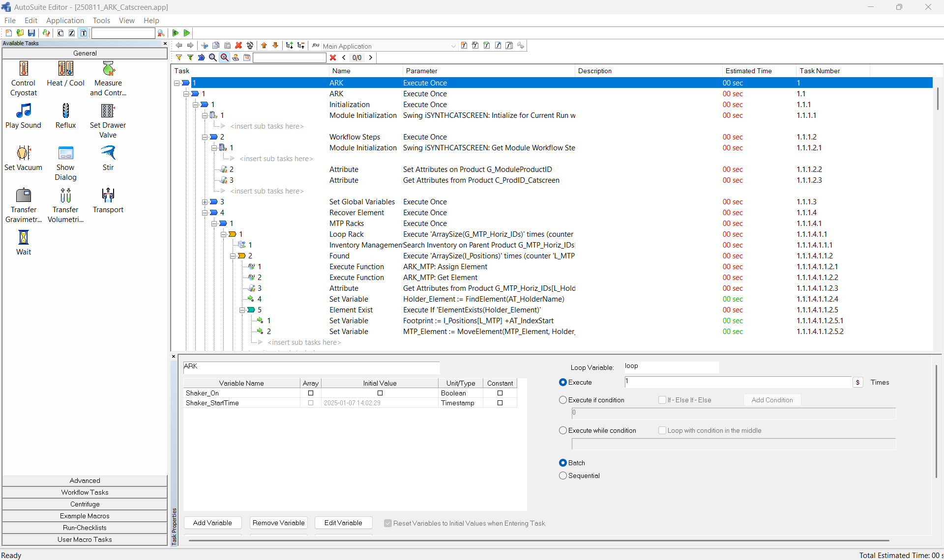The height and width of the screenshot is (560, 944).
Task: Click the Add Condition button
Action: [x=772, y=400]
